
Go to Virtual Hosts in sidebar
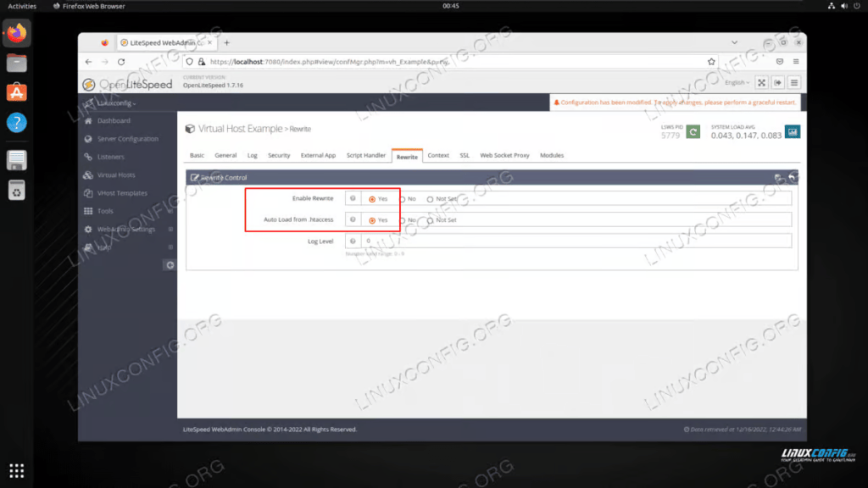point(116,175)
